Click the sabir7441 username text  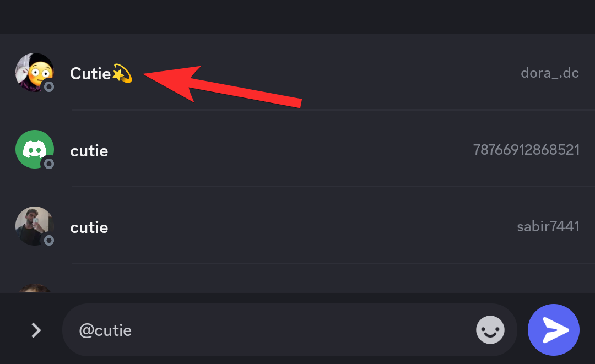click(548, 226)
